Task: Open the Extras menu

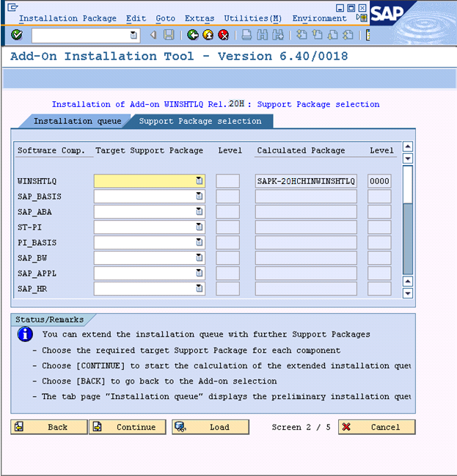Action: 200,18
